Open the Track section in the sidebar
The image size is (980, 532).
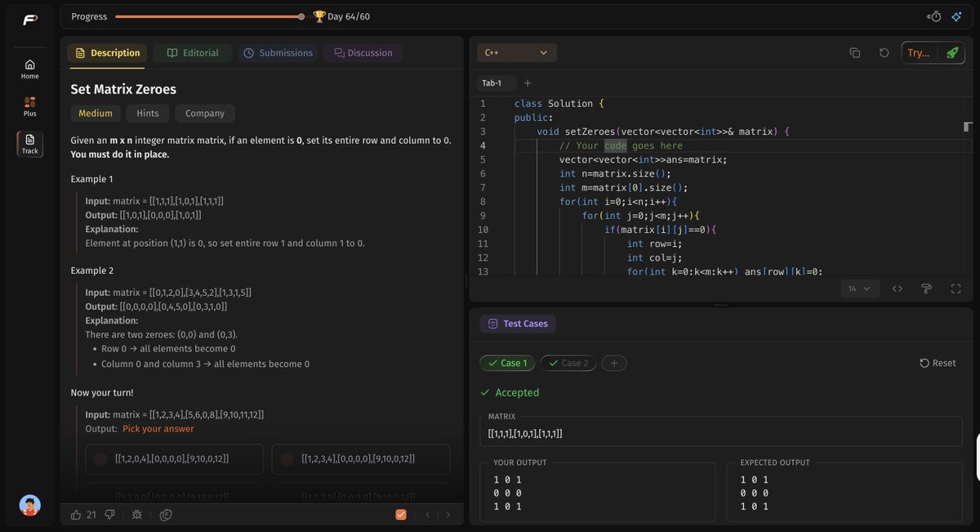[29, 145]
